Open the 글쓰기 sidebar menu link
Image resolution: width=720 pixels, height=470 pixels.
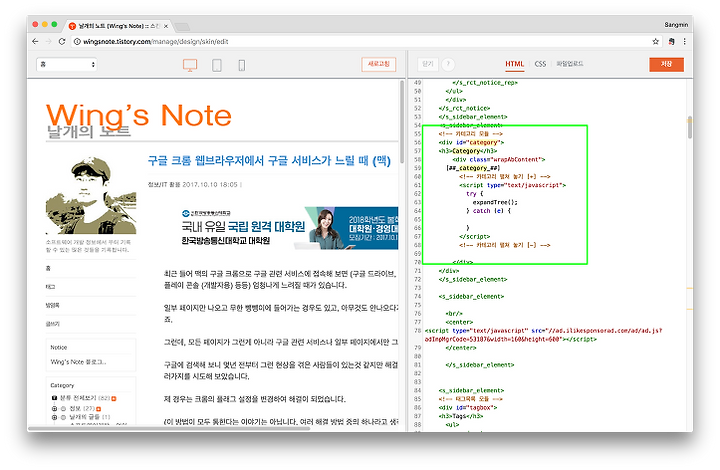click(x=52, y=324)
